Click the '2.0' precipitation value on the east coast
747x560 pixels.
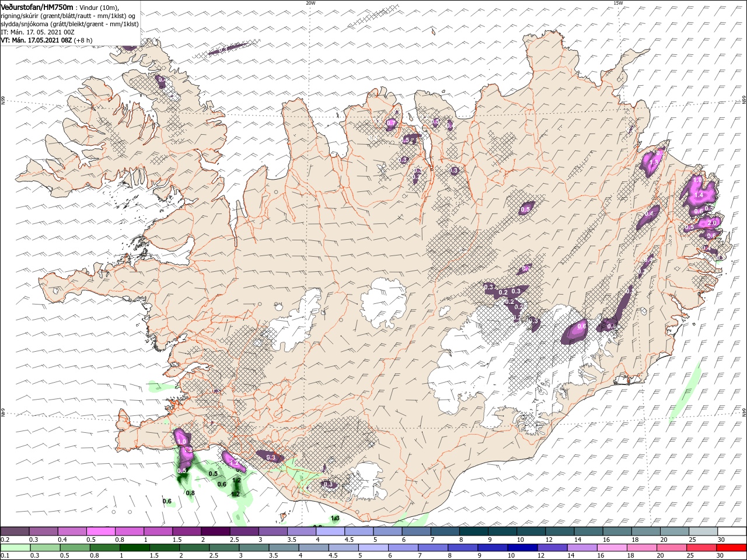click(x=711, y=223)
